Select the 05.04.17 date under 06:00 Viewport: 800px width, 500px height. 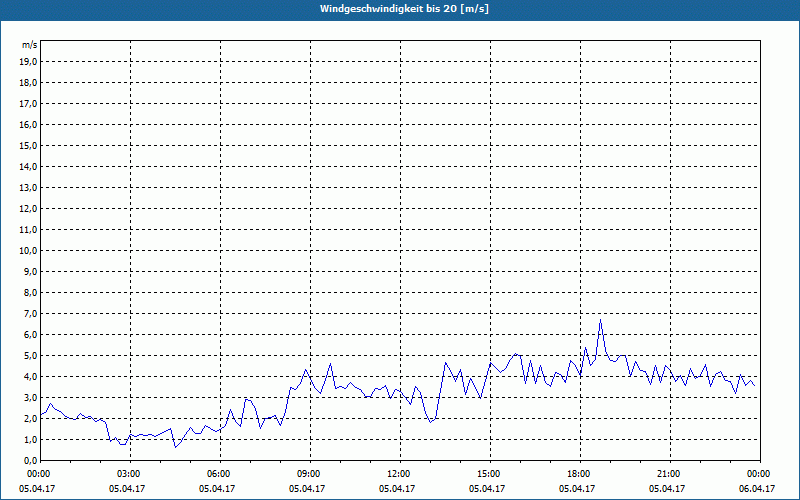[x=217, y=488]
